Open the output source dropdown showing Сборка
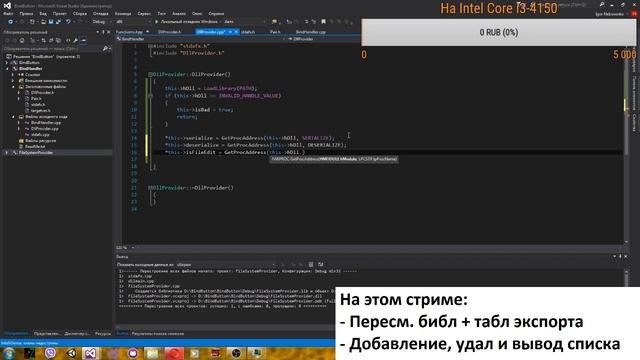 click(227, 264)
